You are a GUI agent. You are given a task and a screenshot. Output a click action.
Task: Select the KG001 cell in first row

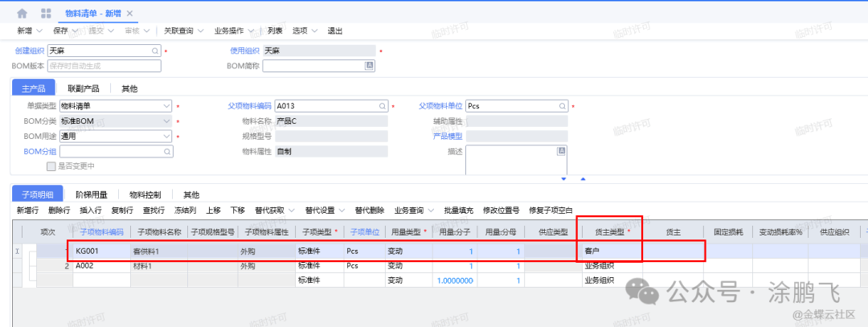click(x=97, y=251)
